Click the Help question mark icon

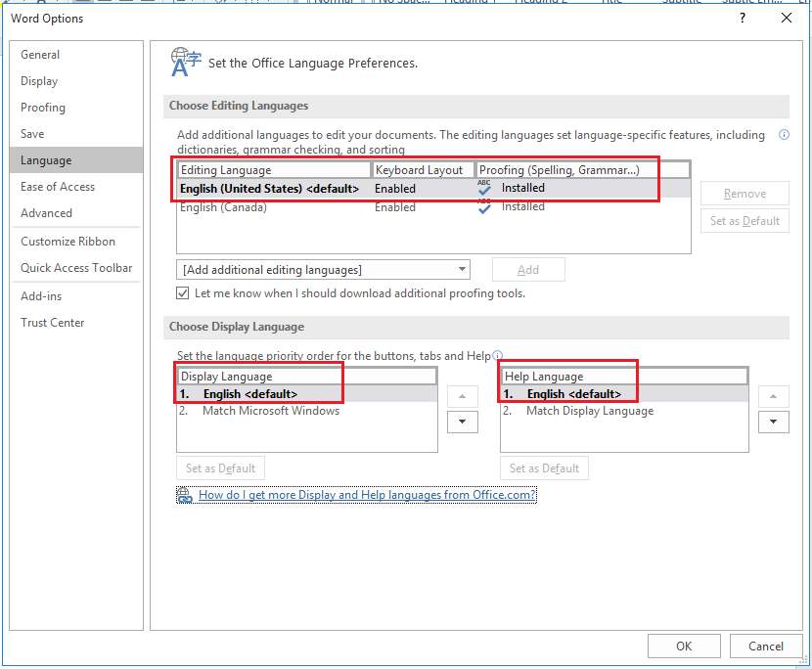coord(743,19)
